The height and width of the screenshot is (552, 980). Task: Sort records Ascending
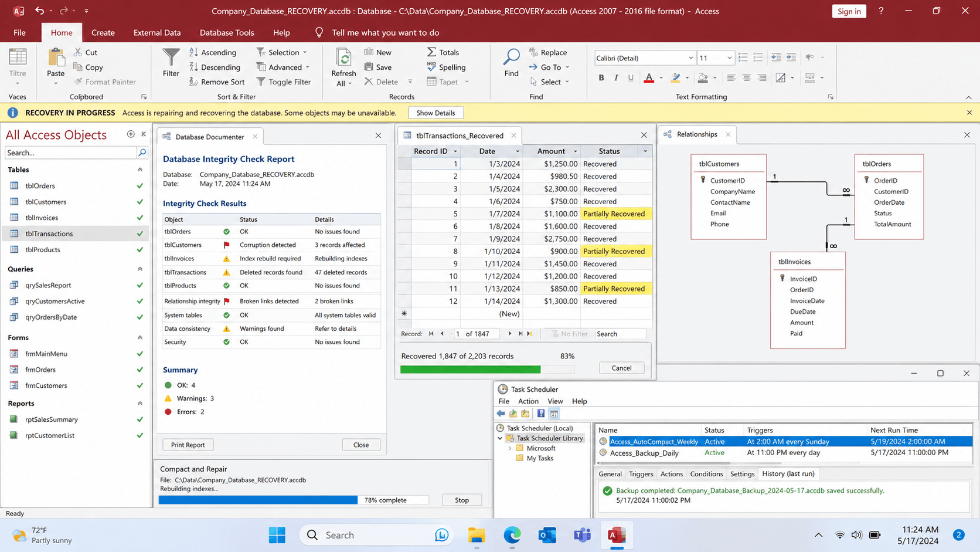pyautogui.click(x=213, y=52)
